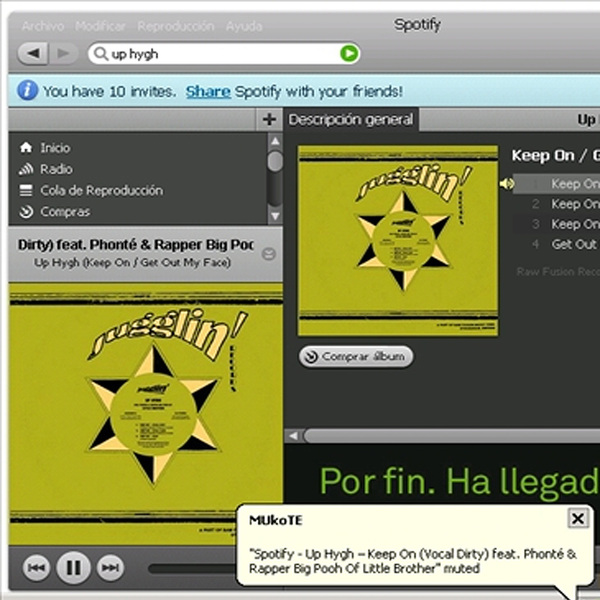Screen dimensions: 600x600
Task: Click the large album cover in the left panel
Action: 146,414
